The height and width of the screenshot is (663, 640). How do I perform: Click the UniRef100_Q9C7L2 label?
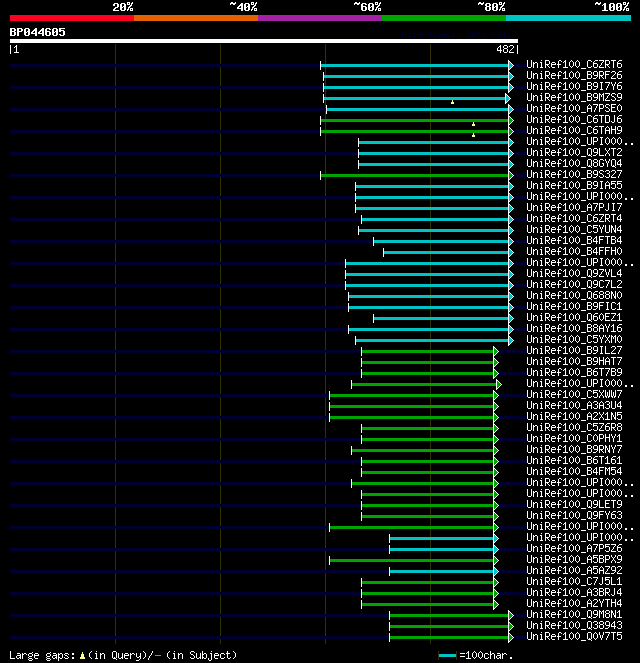574,284
